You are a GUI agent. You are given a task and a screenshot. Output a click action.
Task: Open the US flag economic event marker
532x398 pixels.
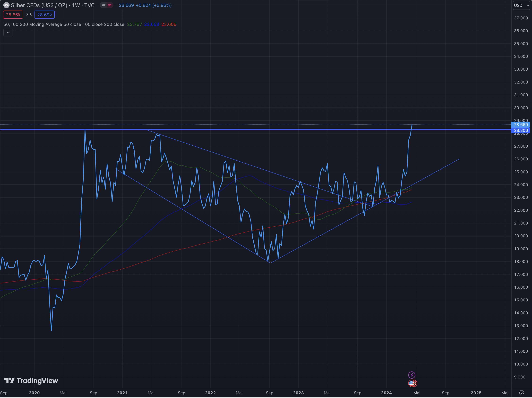pyautogui.click(x=412, y=383)
